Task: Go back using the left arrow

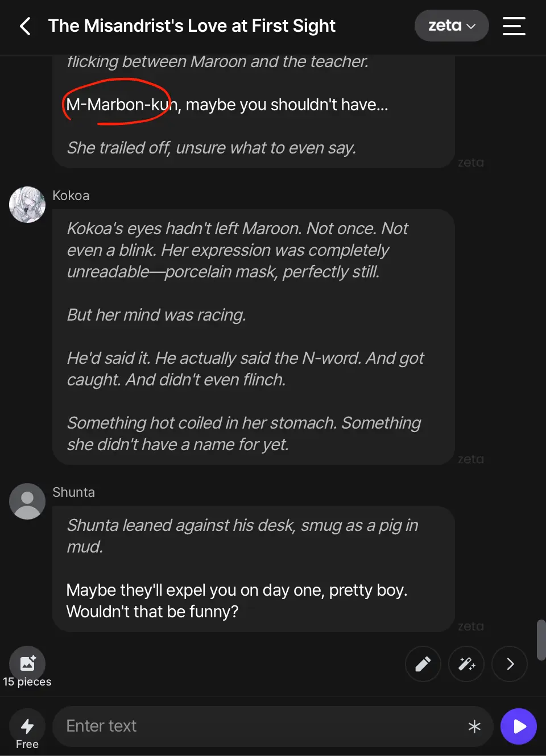Action: pos(25,26)
